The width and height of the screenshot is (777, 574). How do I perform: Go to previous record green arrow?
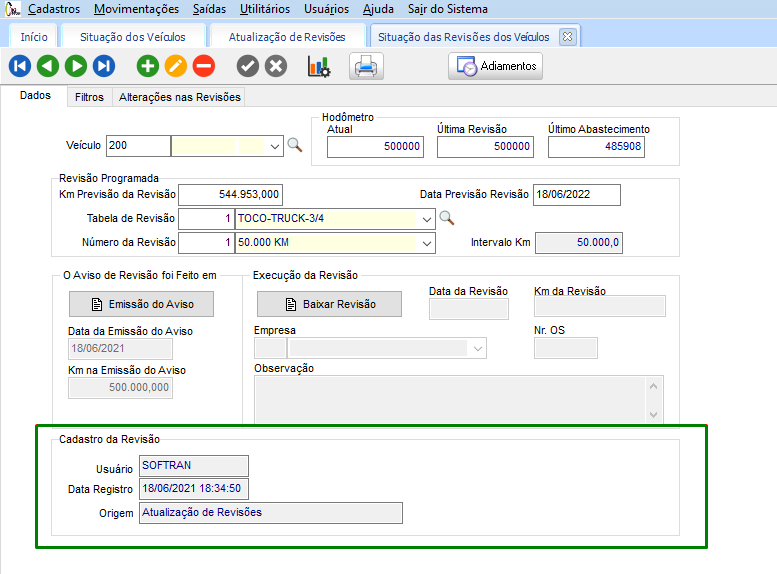click(x=48, y=66)
